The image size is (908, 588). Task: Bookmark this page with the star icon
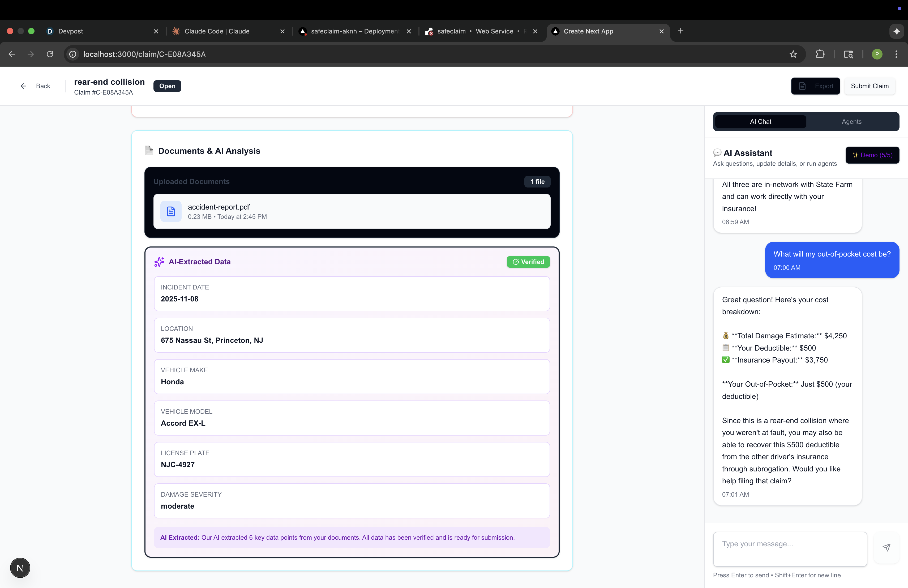coord(793,54)
